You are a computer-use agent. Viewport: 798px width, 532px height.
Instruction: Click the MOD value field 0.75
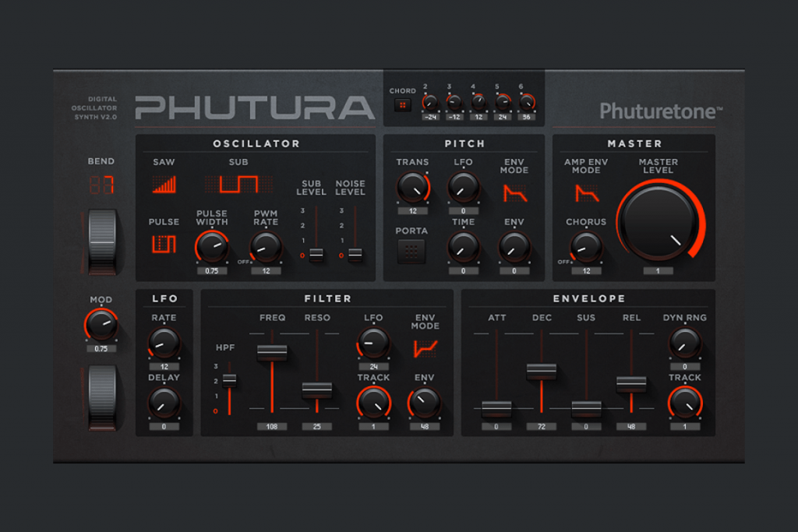pos(101,349)
